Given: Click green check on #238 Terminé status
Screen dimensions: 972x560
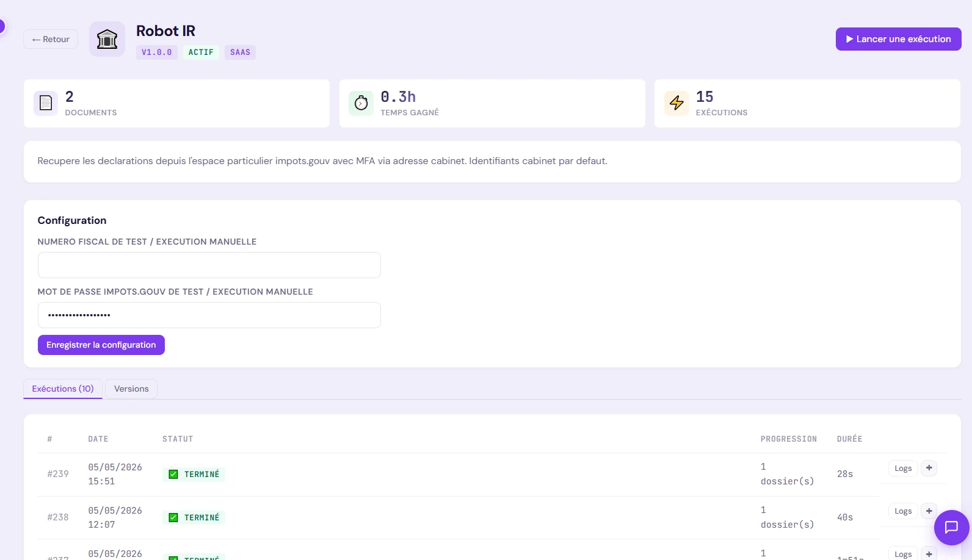Looking at the screenshot, I should [x=173, y=517].
